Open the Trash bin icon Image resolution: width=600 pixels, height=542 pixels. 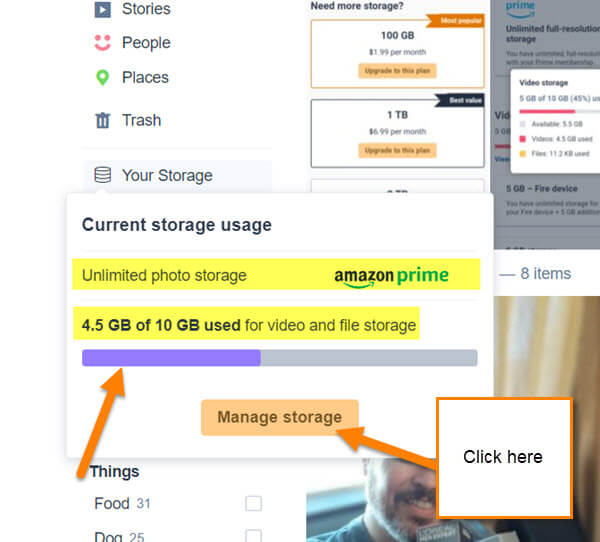(x=103, y=120)
